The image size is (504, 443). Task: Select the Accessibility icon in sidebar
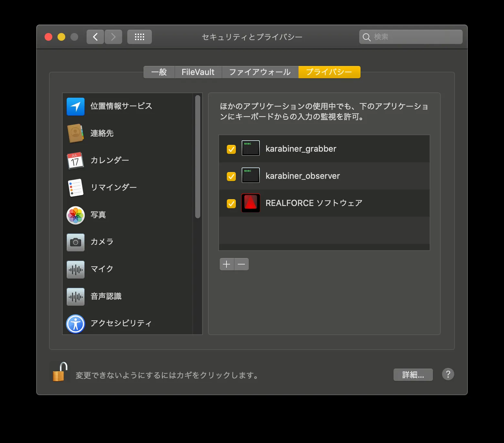click(76, 324)
